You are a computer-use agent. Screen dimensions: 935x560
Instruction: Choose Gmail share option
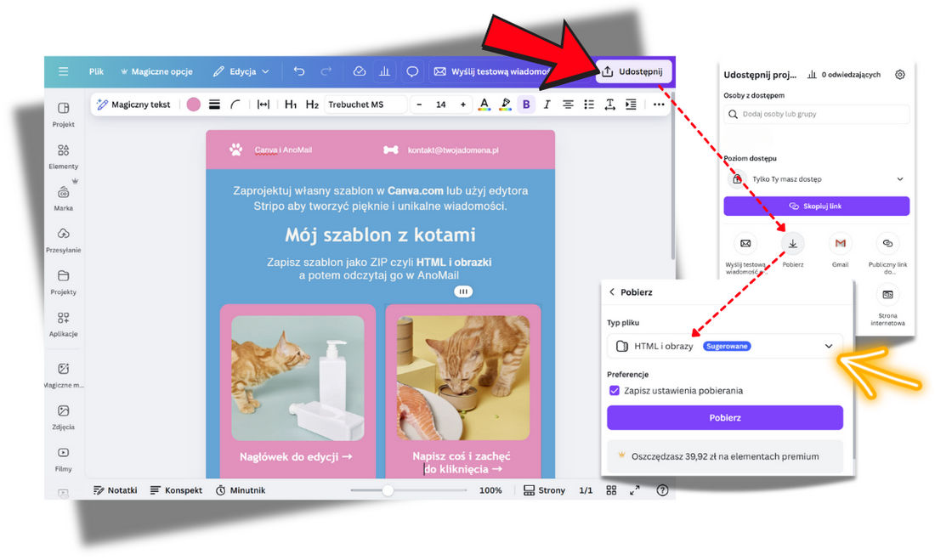coord(840,243)
